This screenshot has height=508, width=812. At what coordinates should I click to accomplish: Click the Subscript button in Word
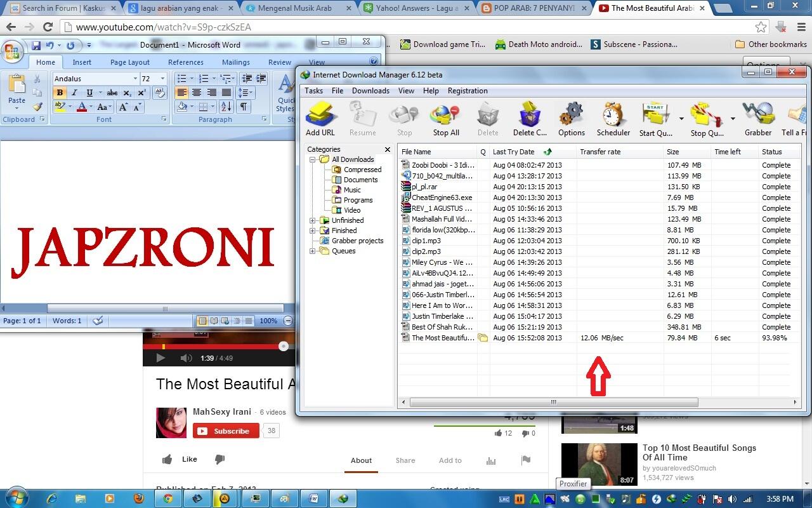coord(127,93)
